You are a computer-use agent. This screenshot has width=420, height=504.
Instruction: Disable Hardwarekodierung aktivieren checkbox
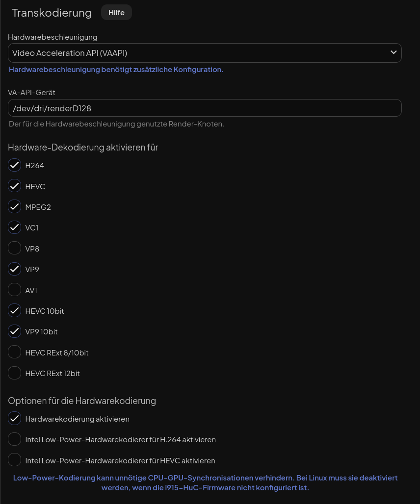coord(15,419)
